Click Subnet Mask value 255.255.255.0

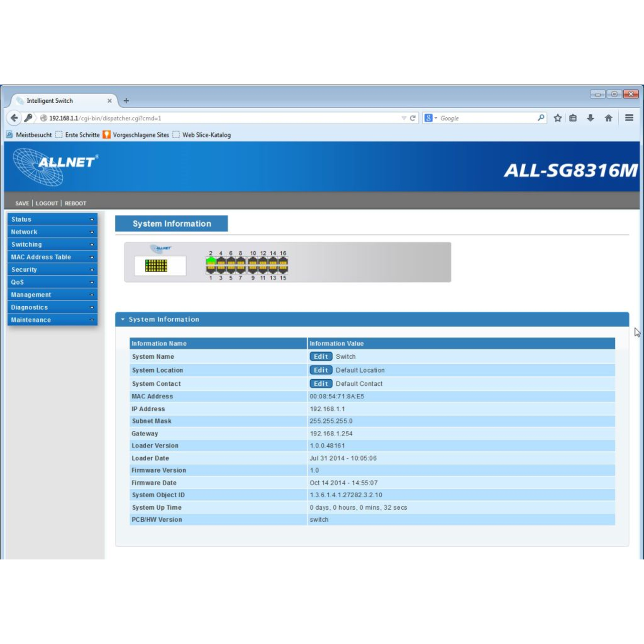(x=331, y=421)
